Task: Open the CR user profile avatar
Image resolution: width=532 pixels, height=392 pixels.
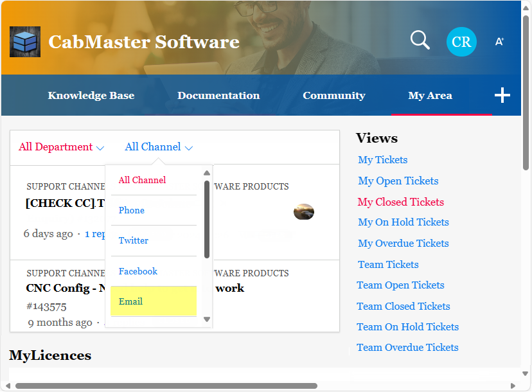Action: coord(461,42)
